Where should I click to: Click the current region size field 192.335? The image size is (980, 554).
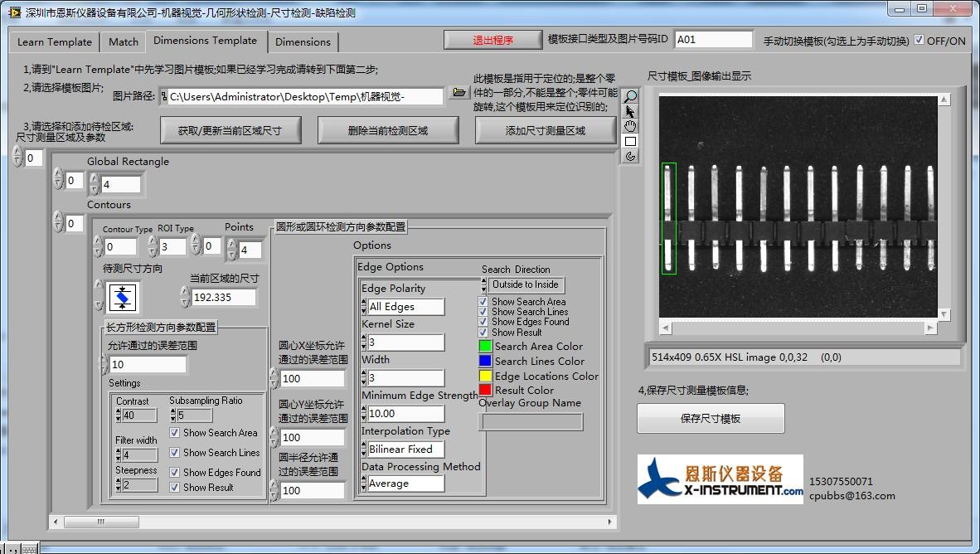coord(223,297)
